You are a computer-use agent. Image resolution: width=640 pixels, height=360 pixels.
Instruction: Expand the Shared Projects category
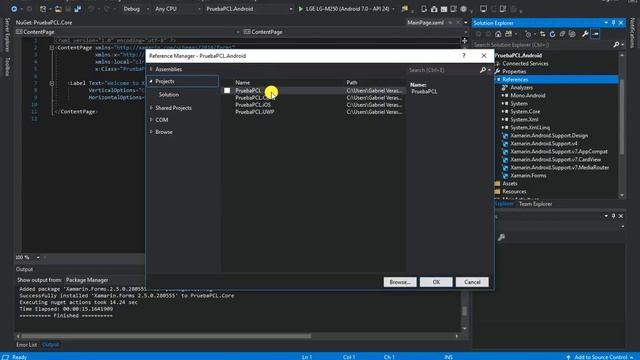pos(151,108)
